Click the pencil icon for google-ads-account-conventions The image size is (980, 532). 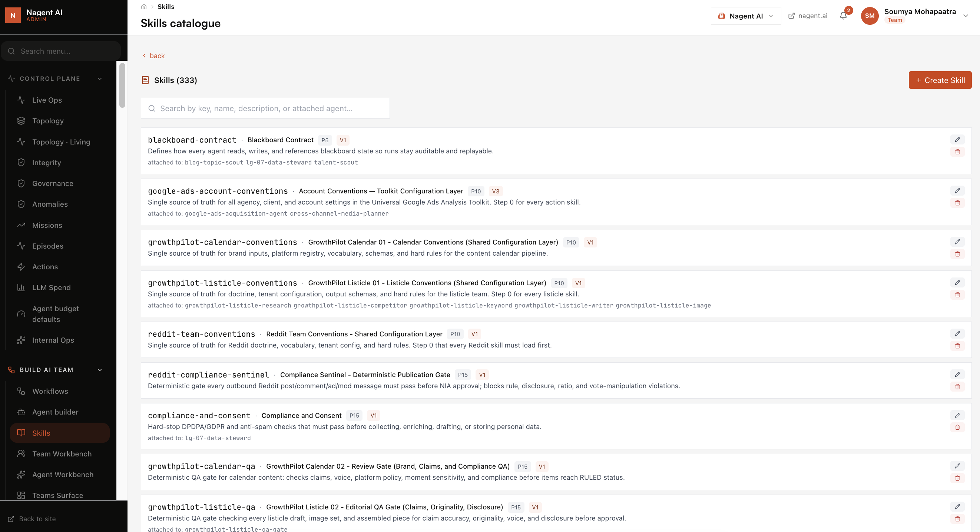tap(957, 190)
